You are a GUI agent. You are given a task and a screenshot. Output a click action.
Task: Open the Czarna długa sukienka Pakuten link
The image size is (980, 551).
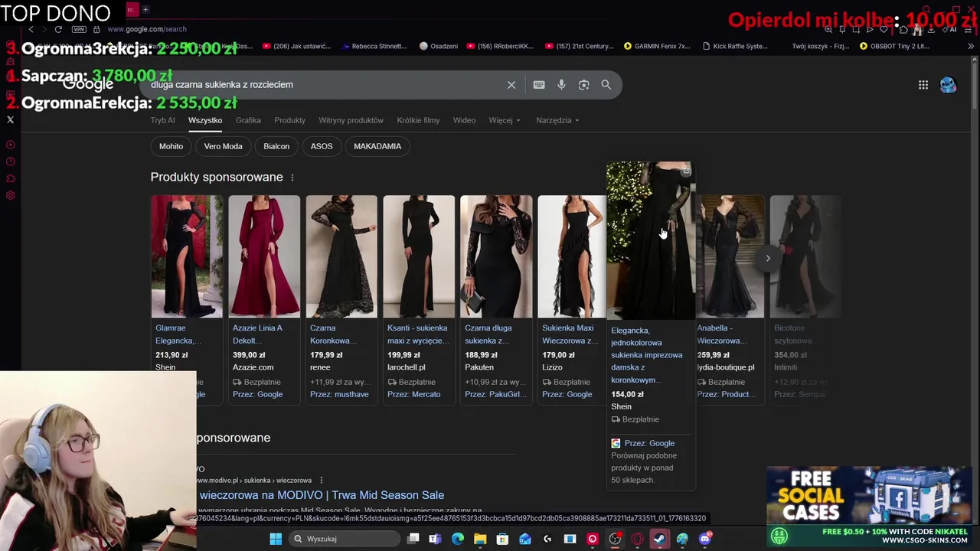488,334
